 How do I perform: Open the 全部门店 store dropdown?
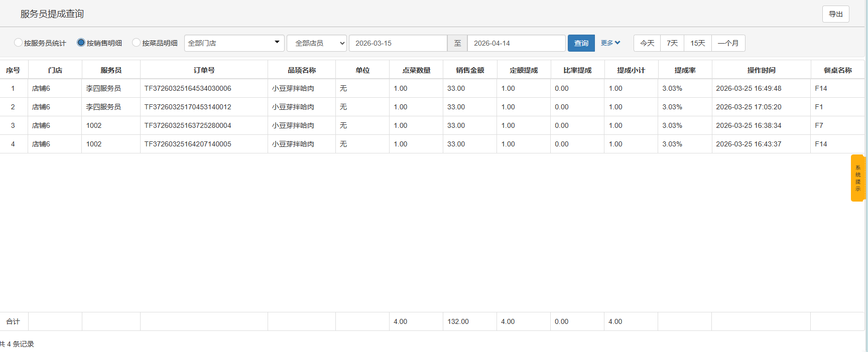click(x=234, y=43)
